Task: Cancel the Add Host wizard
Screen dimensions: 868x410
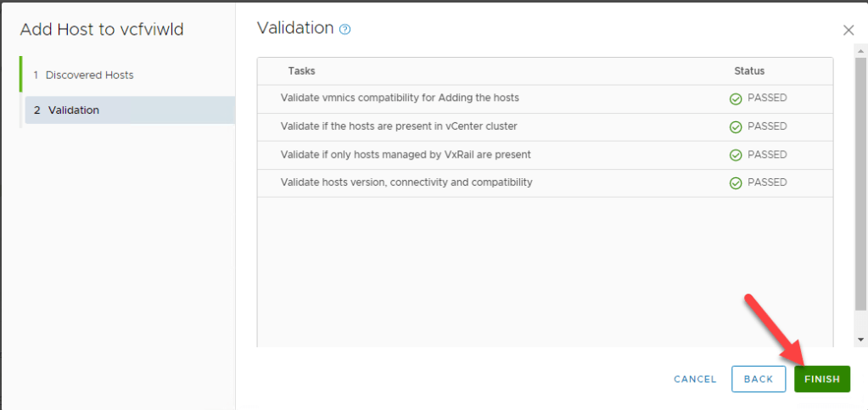Action: pyautogui.click(x=695, y=379)
